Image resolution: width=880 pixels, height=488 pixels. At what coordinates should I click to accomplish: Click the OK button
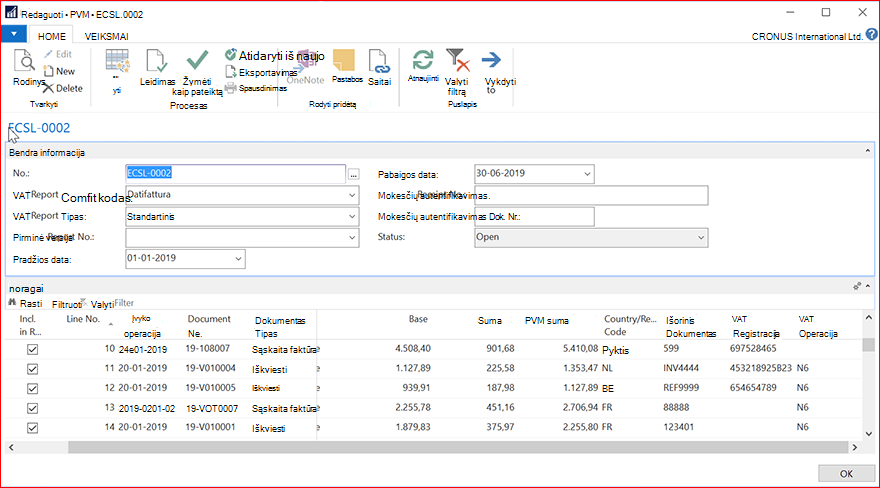tap(846, 473)
